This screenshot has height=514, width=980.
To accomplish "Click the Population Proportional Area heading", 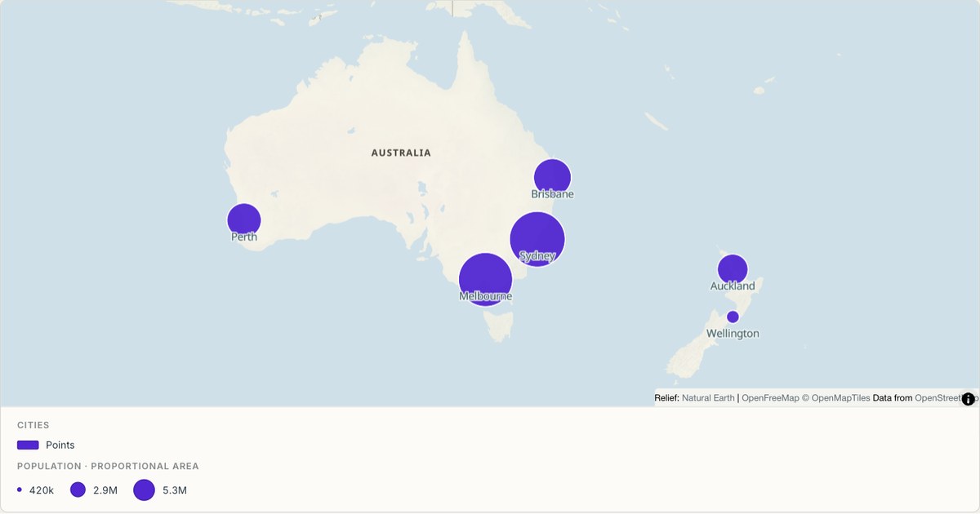I will point(108,467).
